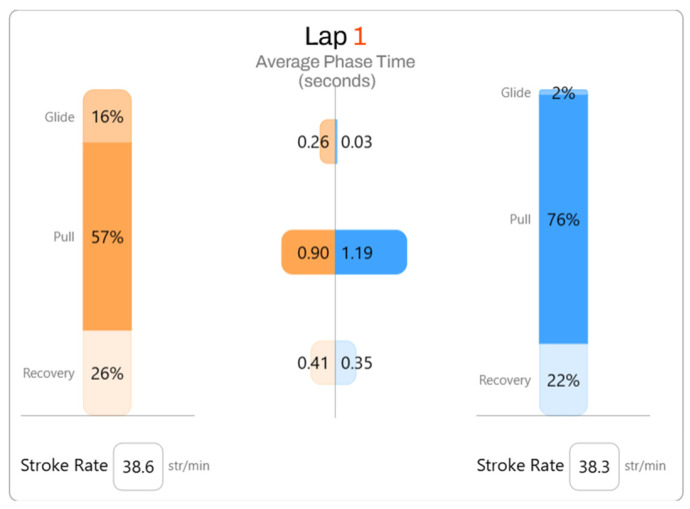The image size is (690, 509).
Task: Select the blue 76% Pull segment
Action: [x=564, y=219]
